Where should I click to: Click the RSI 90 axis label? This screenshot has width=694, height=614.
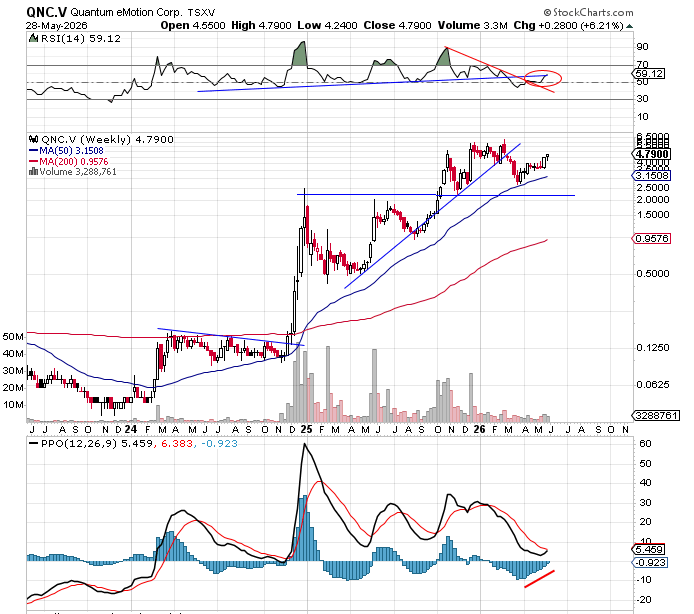pos(643,47)
